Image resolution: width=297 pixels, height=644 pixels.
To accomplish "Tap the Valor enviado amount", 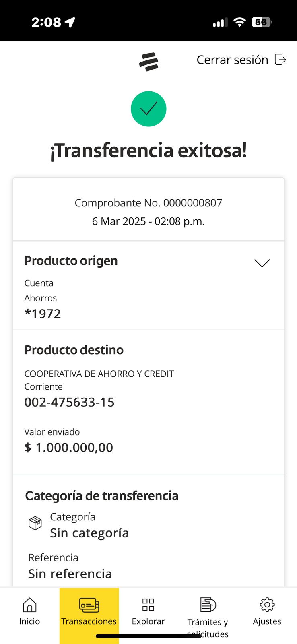I will [x=69, y=448].
